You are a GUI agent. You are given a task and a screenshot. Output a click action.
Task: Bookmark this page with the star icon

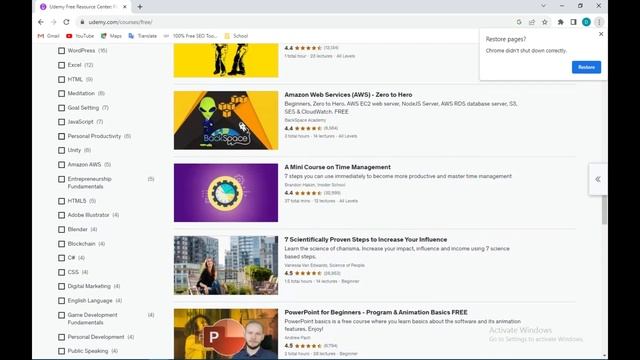544,22
